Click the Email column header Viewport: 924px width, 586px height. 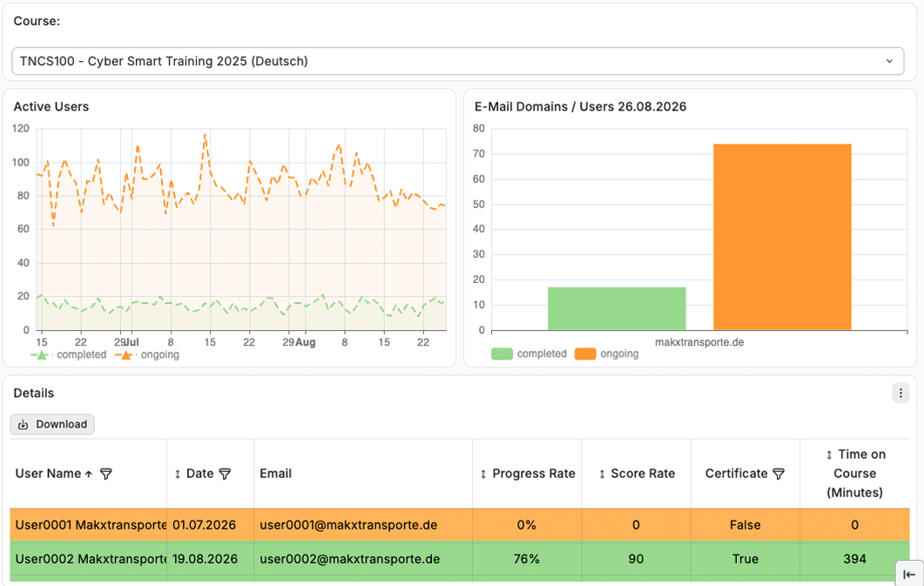click(x=275, y=474)
